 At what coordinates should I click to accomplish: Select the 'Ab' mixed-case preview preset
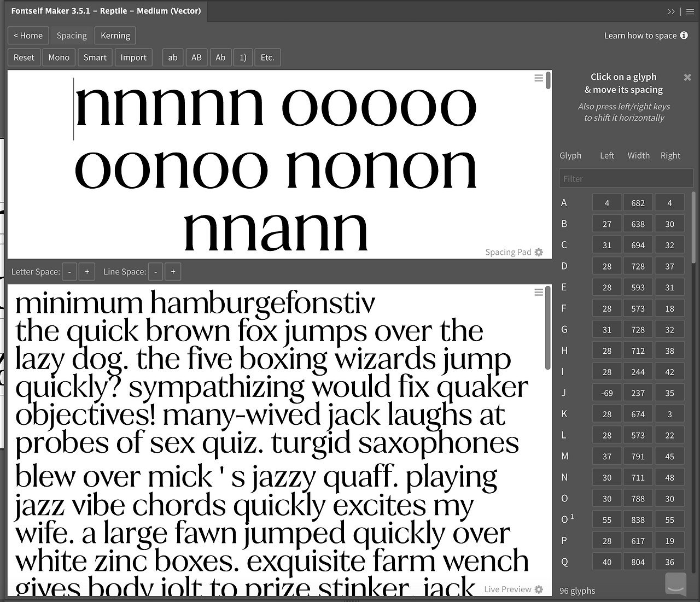click(x=220, y=57)
